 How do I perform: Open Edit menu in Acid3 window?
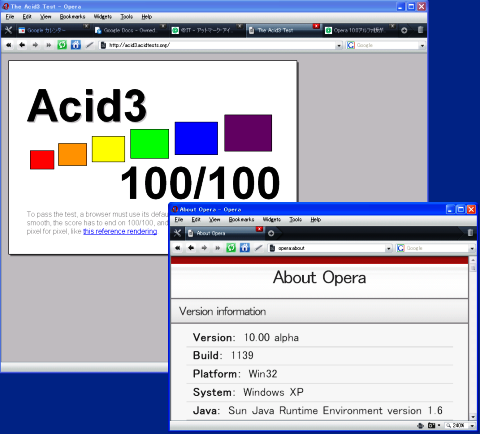click(27, 17)
